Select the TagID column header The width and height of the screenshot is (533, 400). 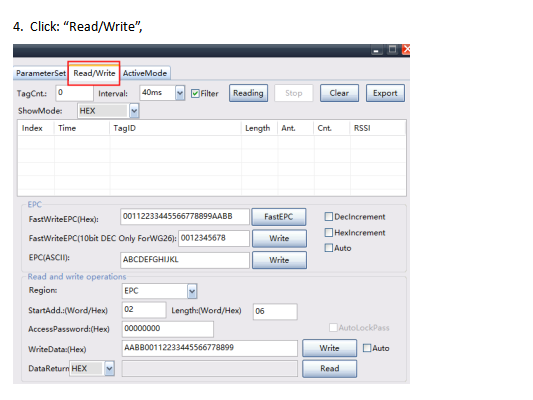point(175,128)
